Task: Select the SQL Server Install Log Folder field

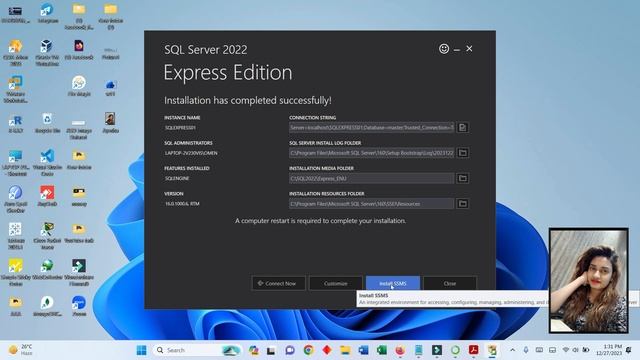Action: [x=371, y=153]
